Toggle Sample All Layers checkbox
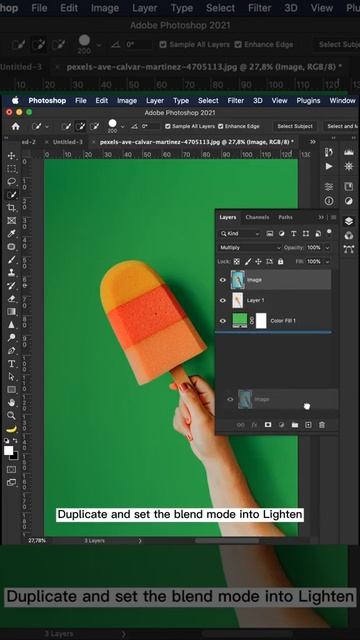This screenshot has width=360, height=640. point(168,127)
